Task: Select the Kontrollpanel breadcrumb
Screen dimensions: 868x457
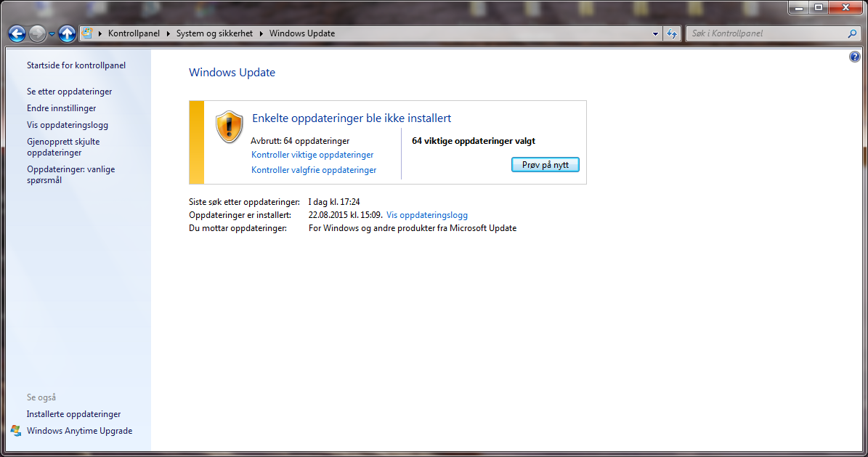Action: point(134,33)
